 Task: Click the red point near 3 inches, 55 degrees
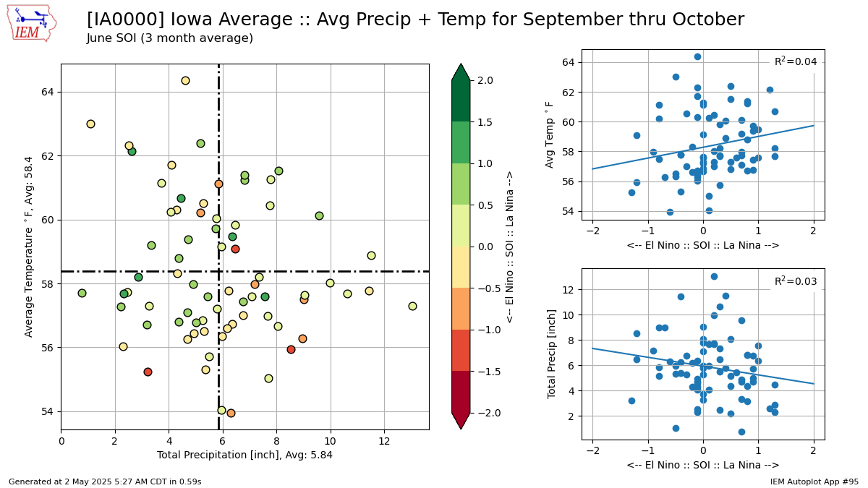[148, 372]
